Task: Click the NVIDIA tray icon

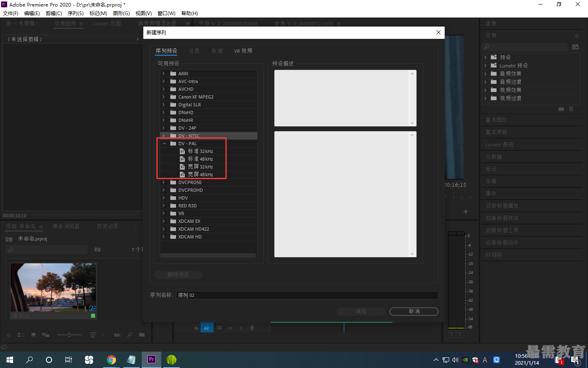Action: tap(465, 360)
